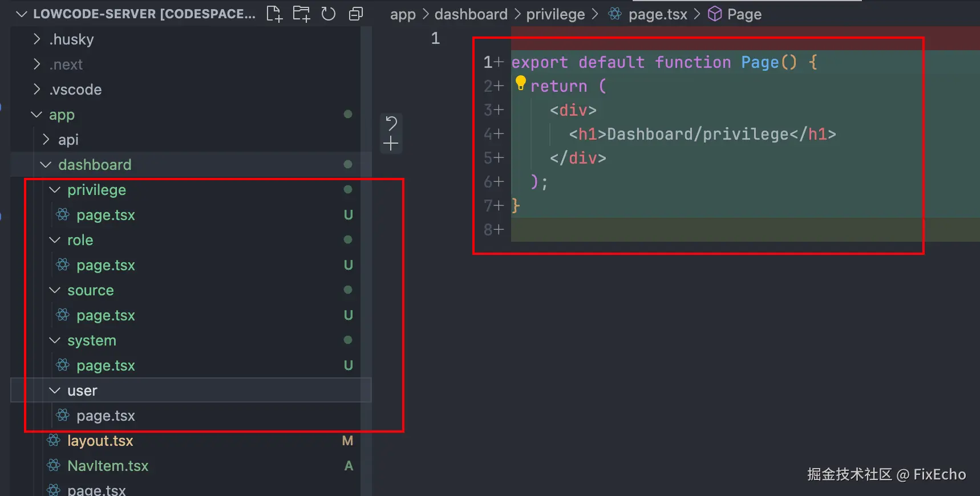
Task: Click editor line number 1 in gutter
Action: [x=435, y=38]
